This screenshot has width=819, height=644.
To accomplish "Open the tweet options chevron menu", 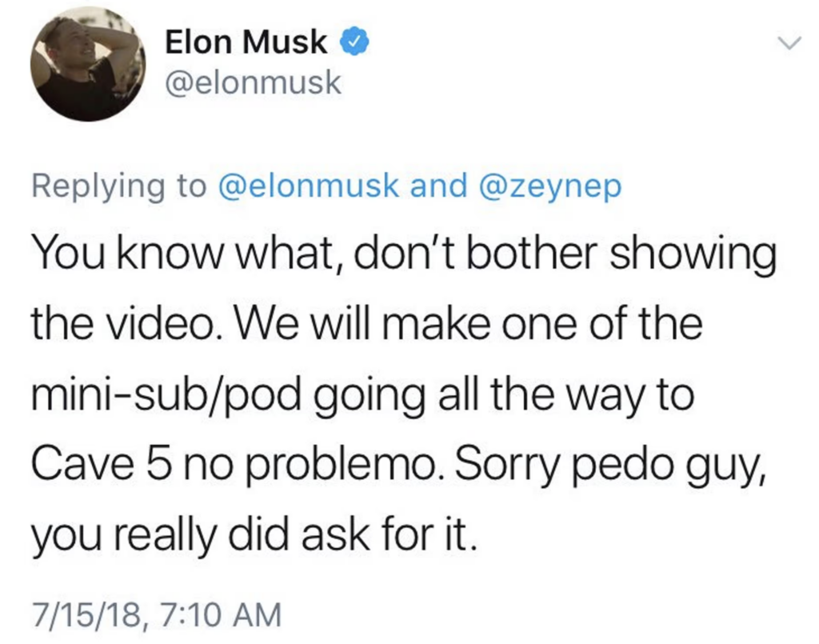I will tap(787, 43).
